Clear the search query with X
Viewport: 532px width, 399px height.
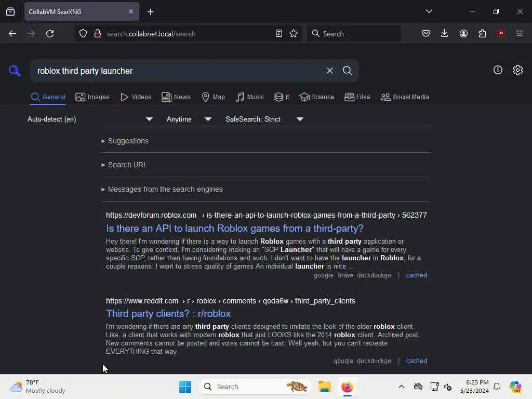[329, 71]
